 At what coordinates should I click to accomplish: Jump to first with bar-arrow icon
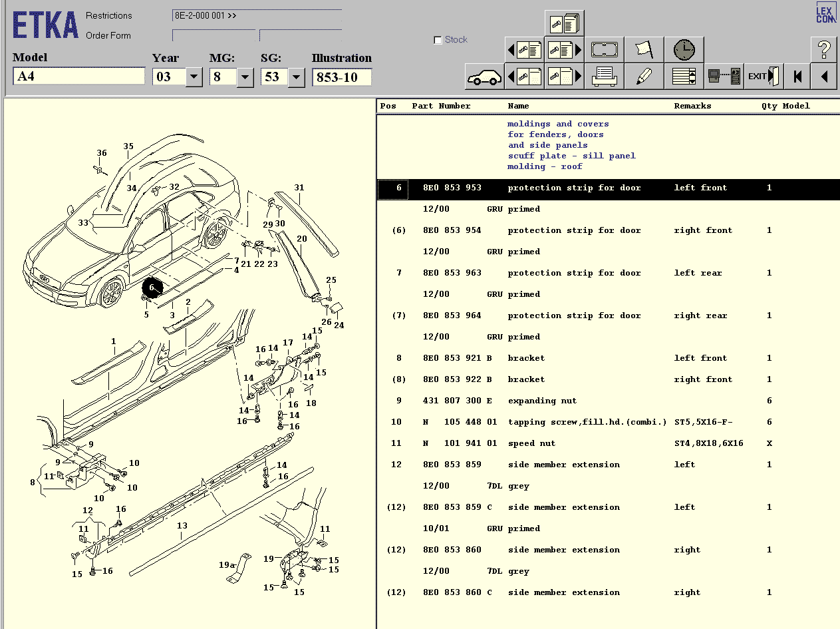797,77
